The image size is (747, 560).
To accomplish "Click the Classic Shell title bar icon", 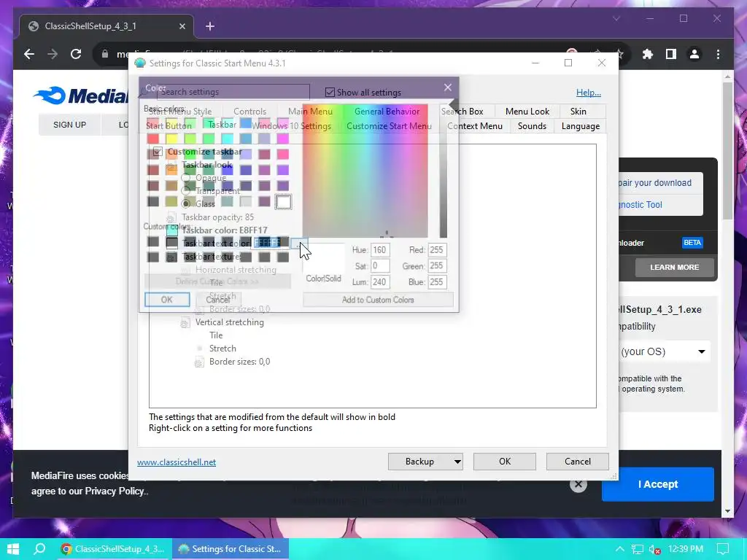I will point(139,63).
